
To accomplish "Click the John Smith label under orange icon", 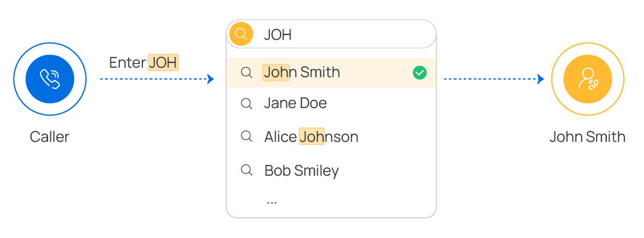I will tap(587, 137).
